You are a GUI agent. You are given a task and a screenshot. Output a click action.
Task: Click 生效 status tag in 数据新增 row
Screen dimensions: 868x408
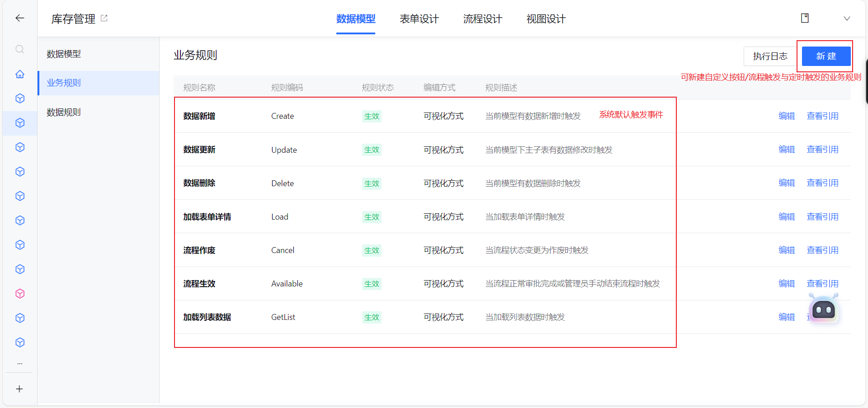(372, 116)
